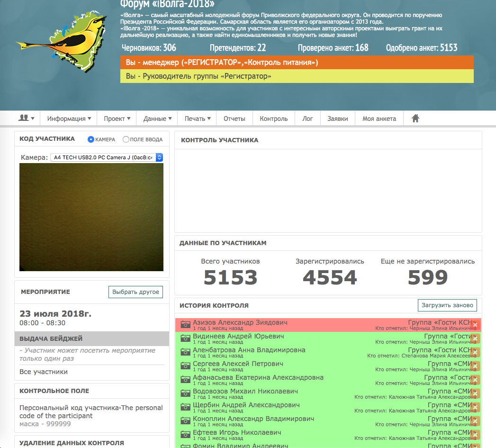Click the home icon in navigation bar

[x=415, y=119]
